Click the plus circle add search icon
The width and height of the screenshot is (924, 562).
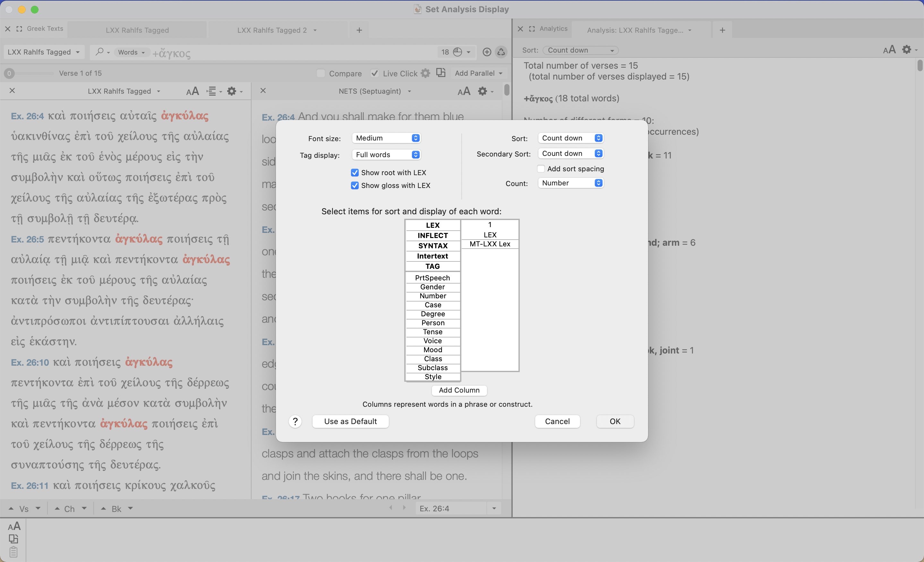coord(486,52)
